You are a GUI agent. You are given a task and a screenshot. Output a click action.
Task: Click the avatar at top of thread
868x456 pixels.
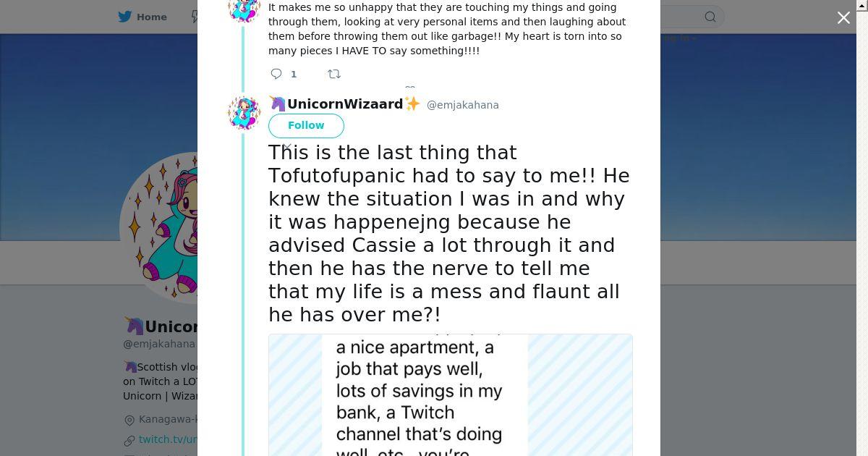(x=244, y=9)
